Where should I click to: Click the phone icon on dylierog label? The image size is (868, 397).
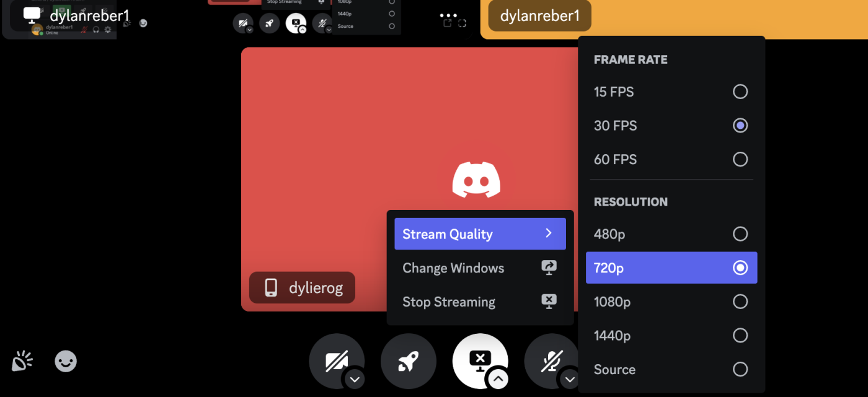click(271, 287)
